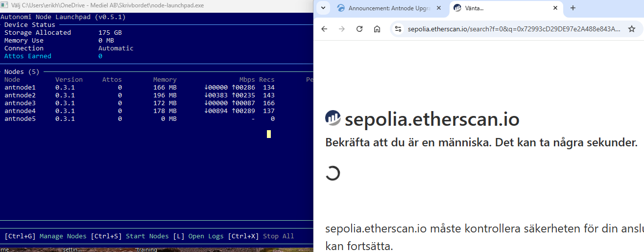Click the [Ctrl+X] shortcut label

point(243,236)
